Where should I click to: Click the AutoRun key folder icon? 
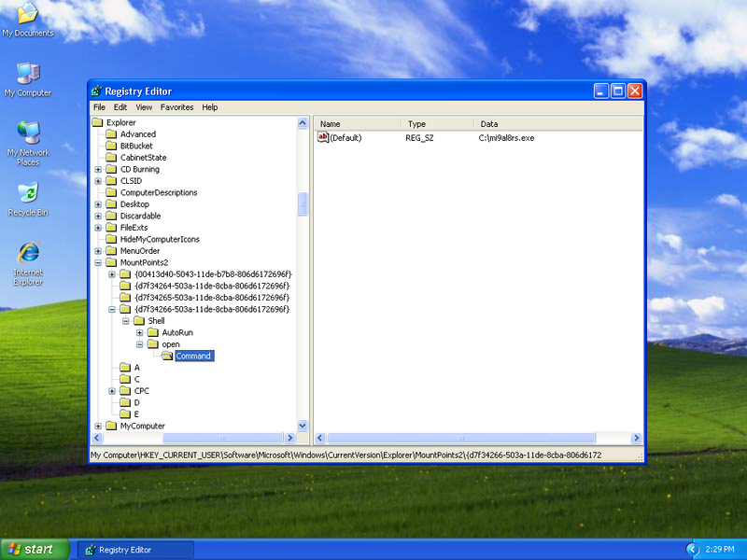coord(153,332)
